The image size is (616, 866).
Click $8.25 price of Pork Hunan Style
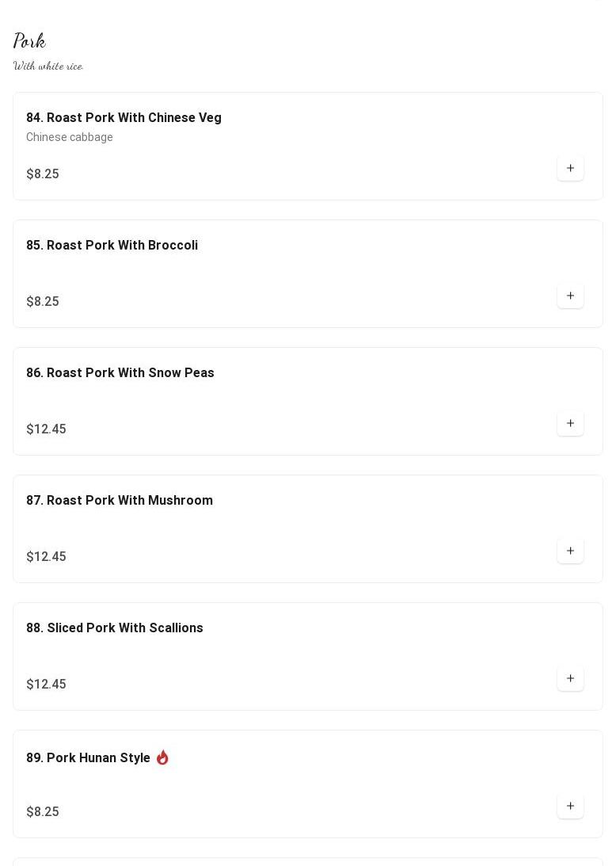click(43, 812)
